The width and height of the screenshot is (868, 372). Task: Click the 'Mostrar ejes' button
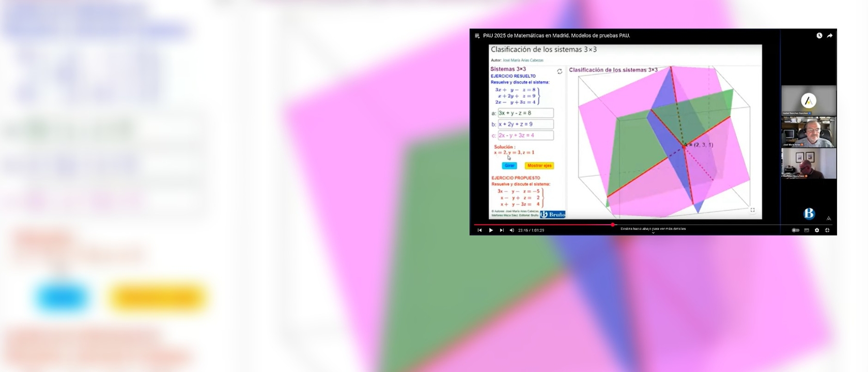[539, 166]
